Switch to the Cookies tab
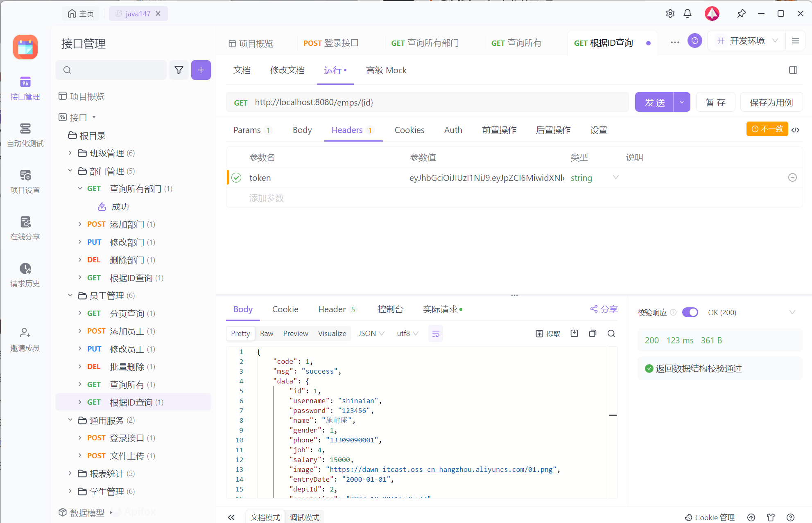The height and width of the screenshot is (523, 812). (409, 130)
